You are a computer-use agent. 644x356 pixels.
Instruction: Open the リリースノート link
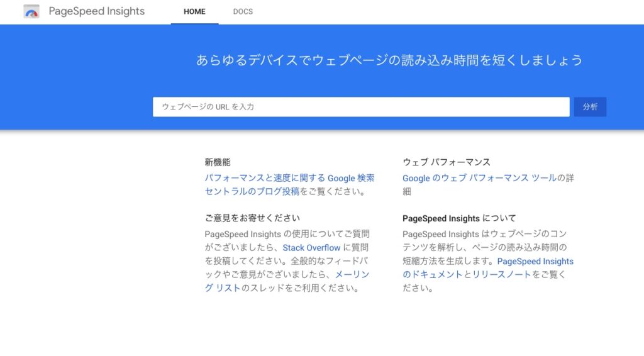501,274
